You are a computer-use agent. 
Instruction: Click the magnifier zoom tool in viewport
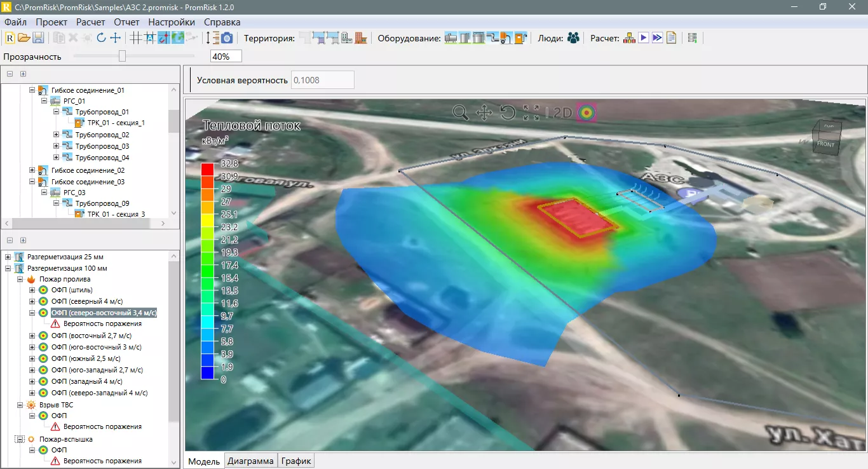(x=460, y=113)
